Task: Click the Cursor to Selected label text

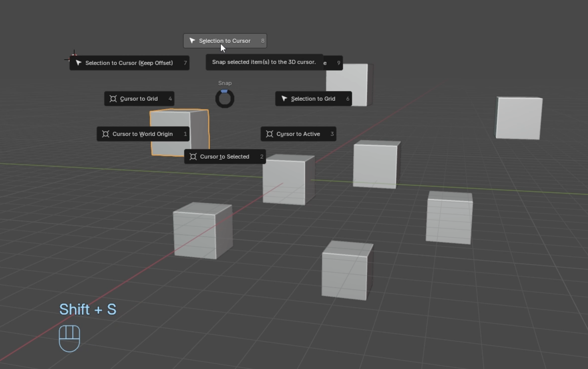Action: click(224, 157)
